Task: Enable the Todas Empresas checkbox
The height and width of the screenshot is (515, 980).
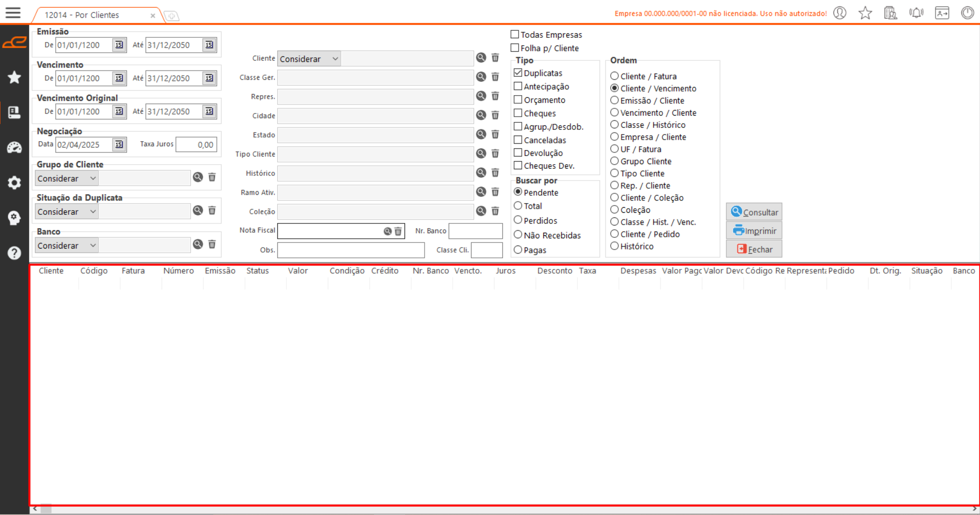Action: 515,34
